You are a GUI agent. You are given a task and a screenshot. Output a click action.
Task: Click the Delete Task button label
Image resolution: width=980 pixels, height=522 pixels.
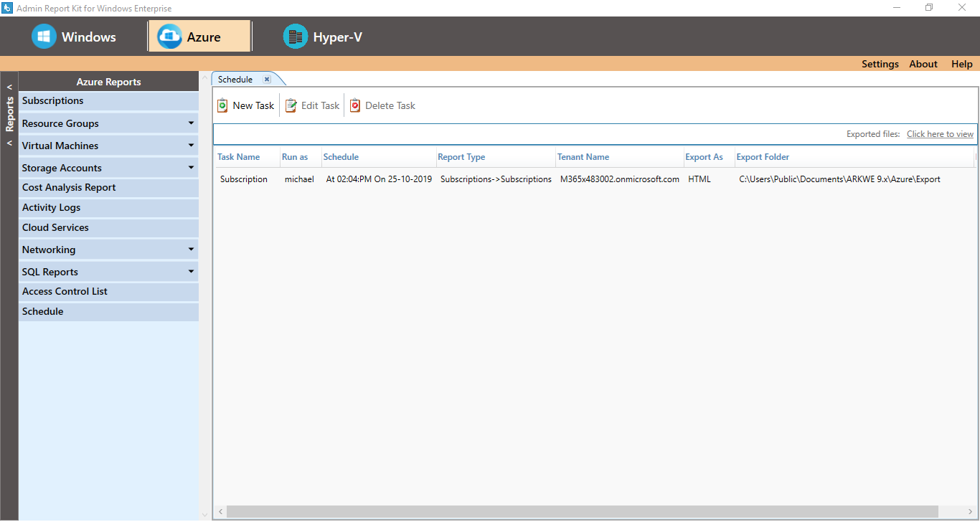coord(390,105)
